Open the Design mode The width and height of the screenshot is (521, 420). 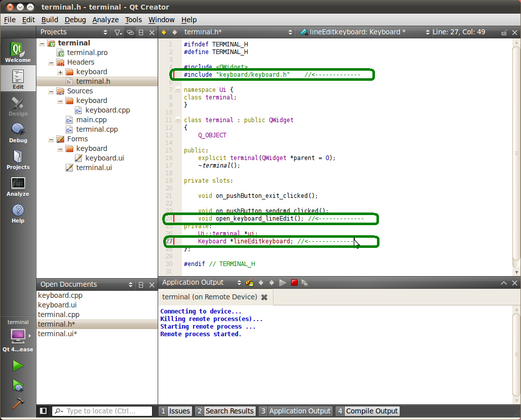[18, 106]
